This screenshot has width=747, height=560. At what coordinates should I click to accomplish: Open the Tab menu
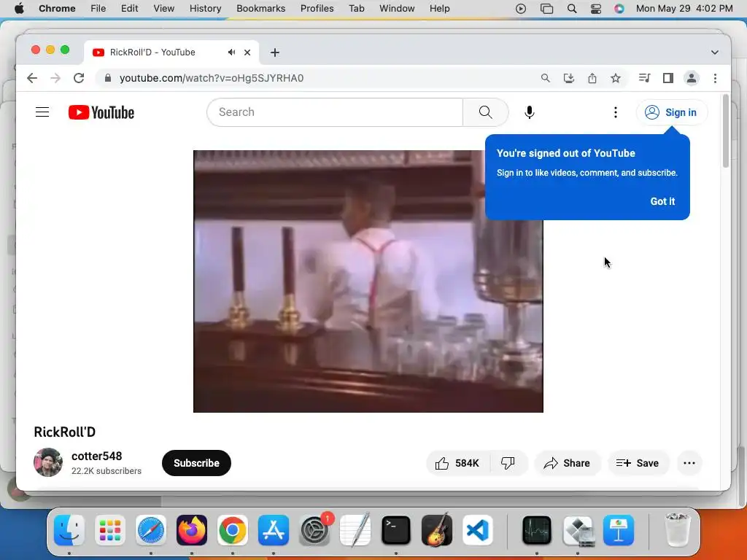pyautogui.click(x=356, y=9)
